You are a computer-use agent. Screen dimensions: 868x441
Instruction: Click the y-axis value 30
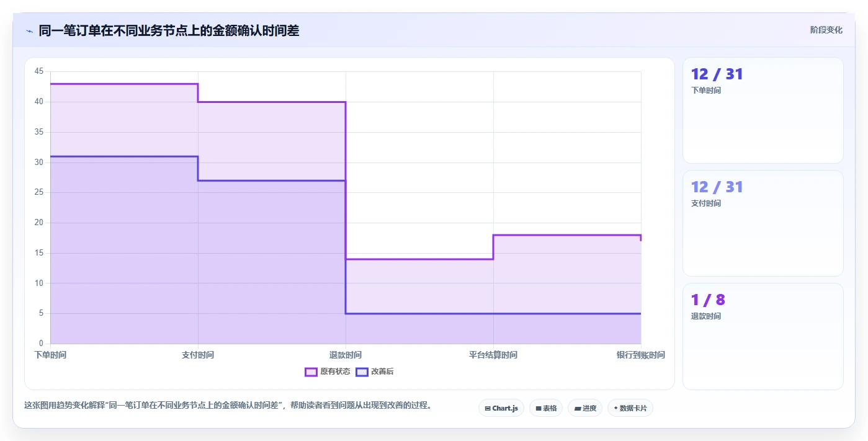pyautogui.click(x=39, y=163)
